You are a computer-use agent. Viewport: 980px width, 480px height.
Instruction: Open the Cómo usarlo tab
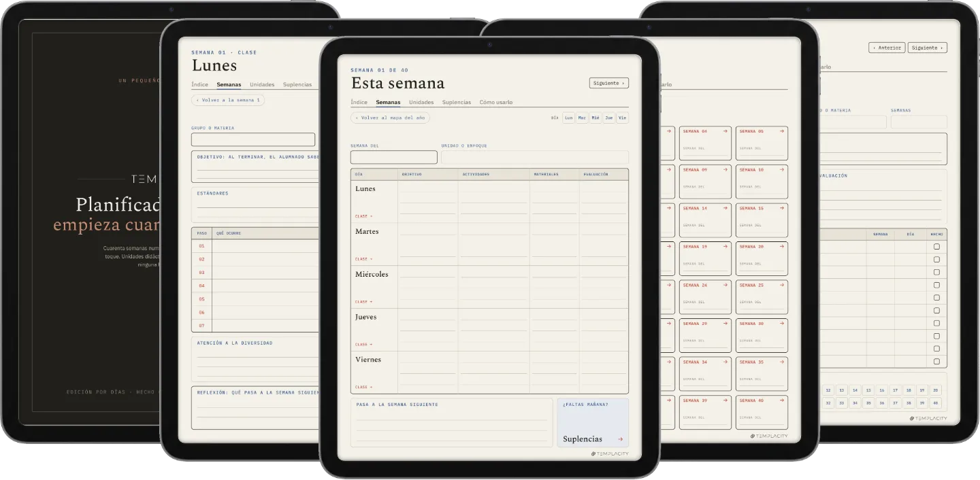[x=496, y=102]
